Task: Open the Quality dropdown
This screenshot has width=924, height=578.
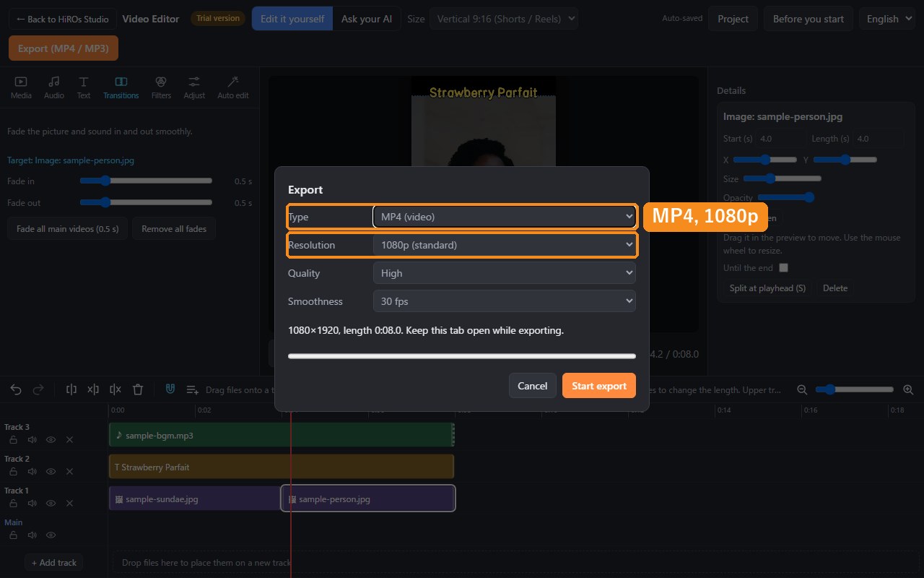Action: (504, 273)
